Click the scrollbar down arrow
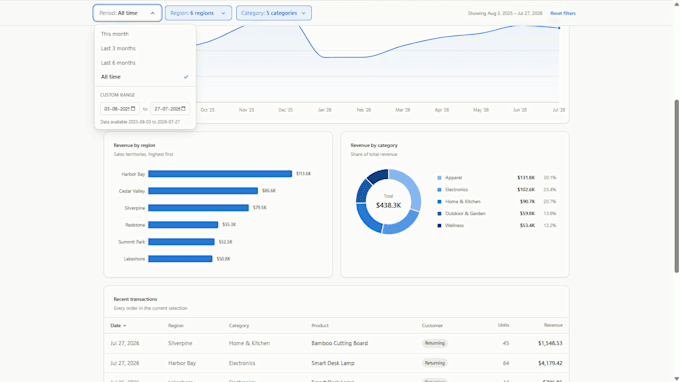 676,379
